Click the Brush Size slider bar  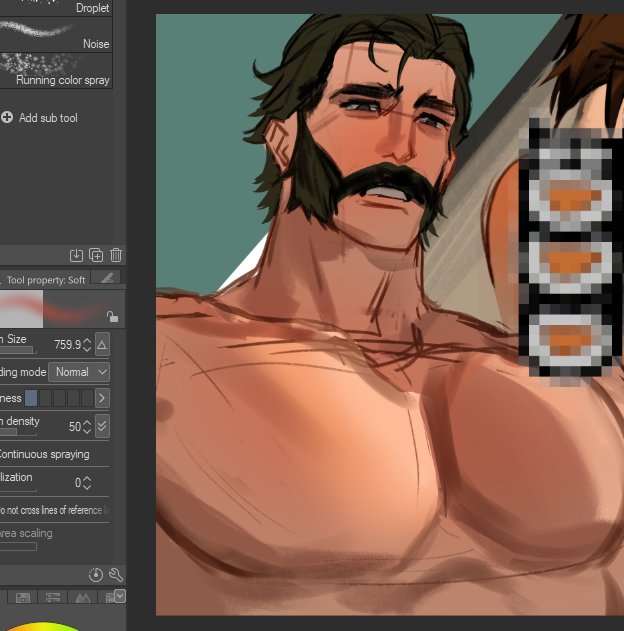coord(17,351)
